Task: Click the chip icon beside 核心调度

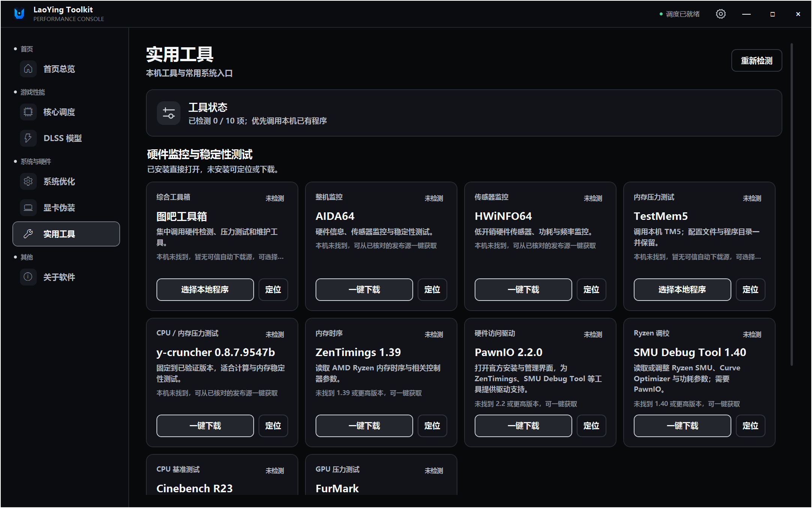Action: [x=28, y=112]
